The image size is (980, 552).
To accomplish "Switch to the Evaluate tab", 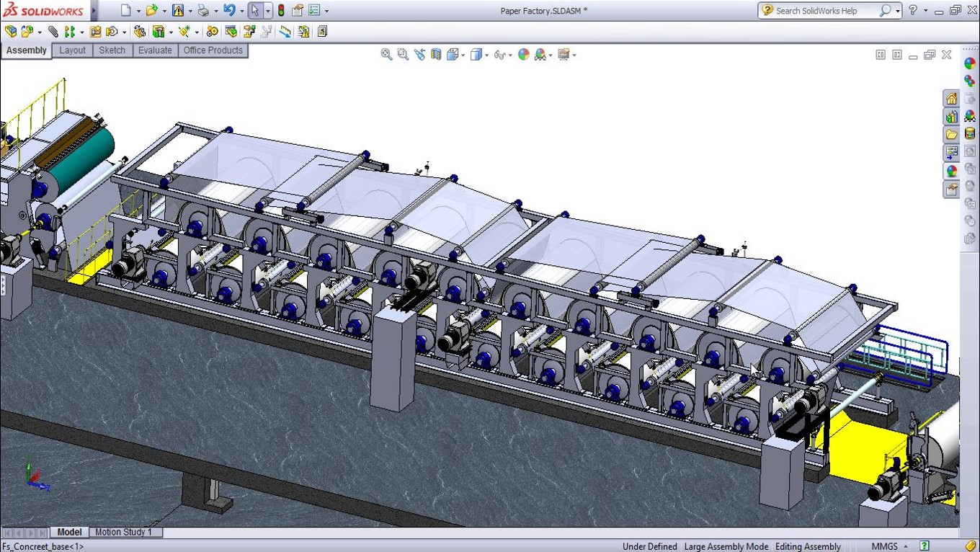I will pos(155,50).
